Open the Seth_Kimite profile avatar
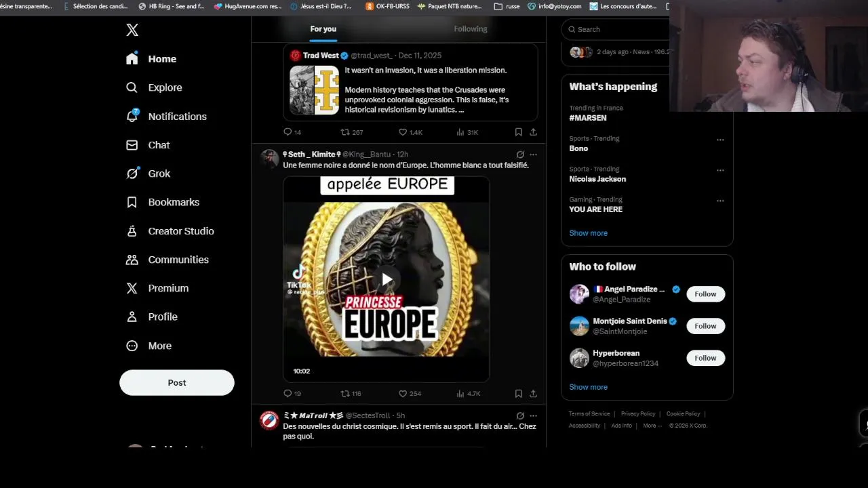Viewport: 868px width, 488px height. [269, 159]
